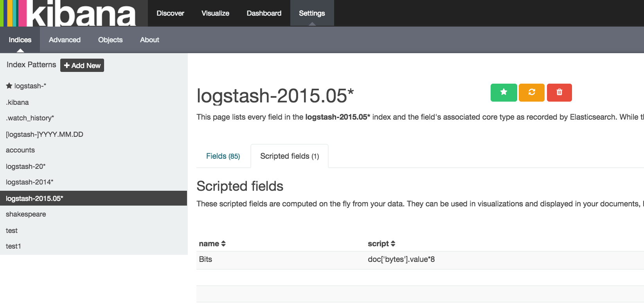The height and width of the screenshot is (308, 644).
Task: Delete index pattern with red trash button
Action: tap(559, 92)
